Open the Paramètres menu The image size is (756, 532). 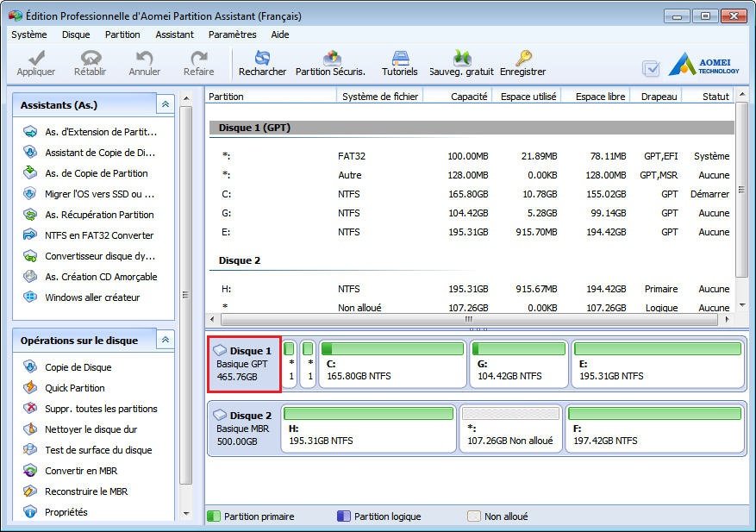233,34
